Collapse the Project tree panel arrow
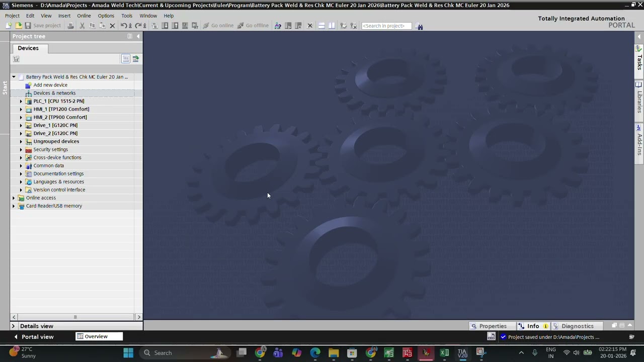The width and height of the screenshot is (644, 362). click(138, 36)
